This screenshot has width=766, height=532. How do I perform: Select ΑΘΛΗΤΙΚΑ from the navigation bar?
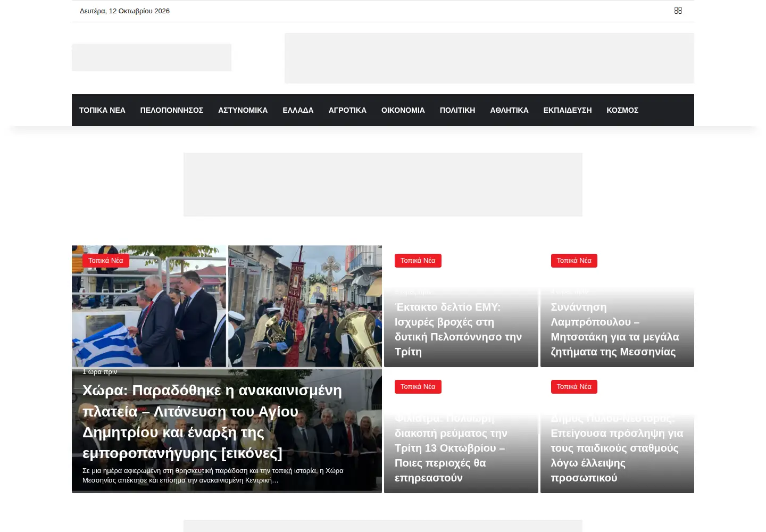[509, 110]
